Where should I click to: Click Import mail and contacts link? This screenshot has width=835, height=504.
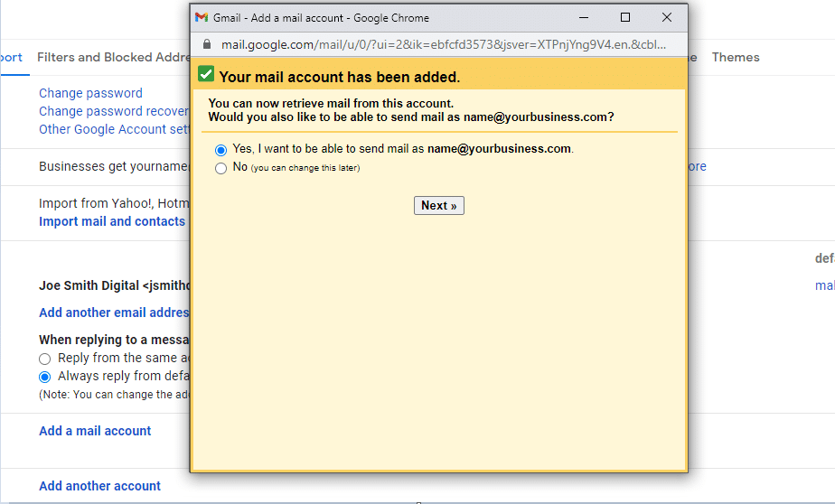point(112,221)
